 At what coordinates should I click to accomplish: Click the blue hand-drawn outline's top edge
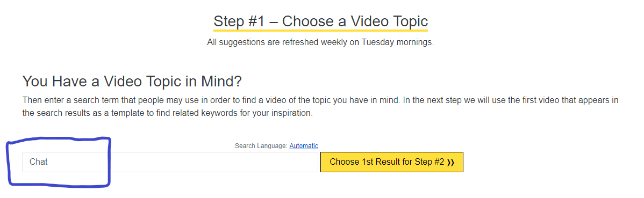pos(60,140)
